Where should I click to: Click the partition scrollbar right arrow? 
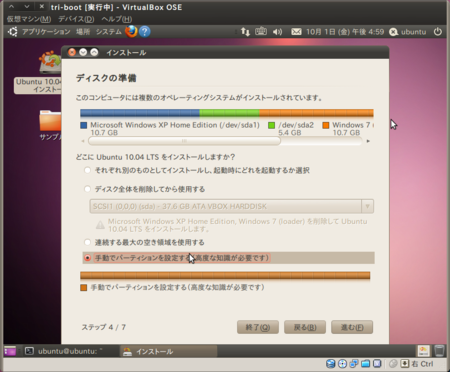[368, 141]
